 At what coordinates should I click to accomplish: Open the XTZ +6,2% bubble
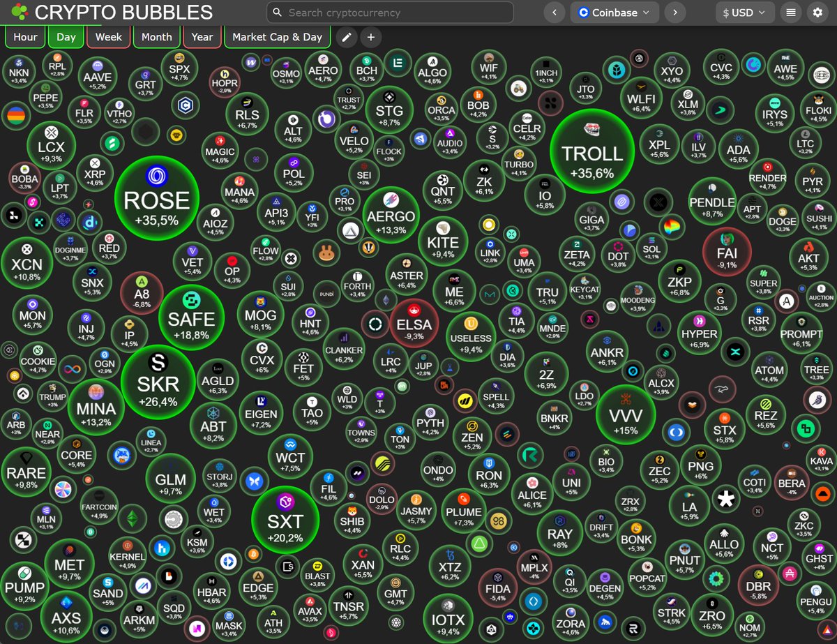coord(449,566)
